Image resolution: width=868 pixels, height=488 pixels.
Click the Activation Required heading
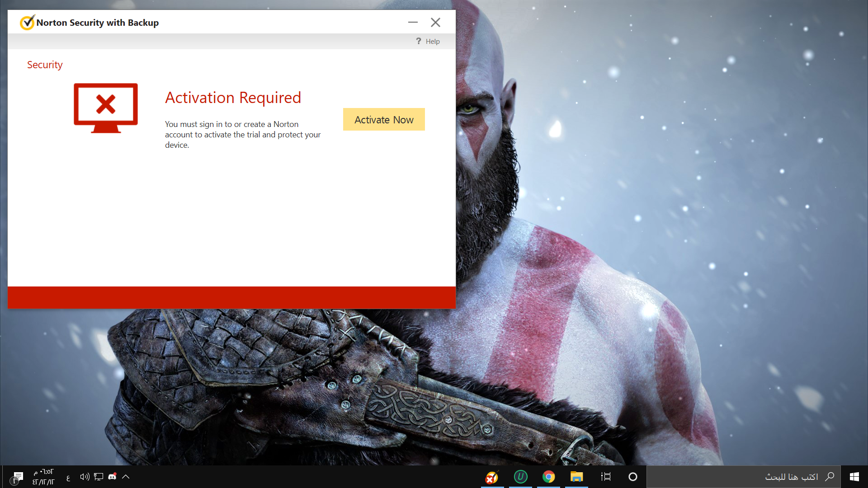pyautogui.click(x=233, y=98)
